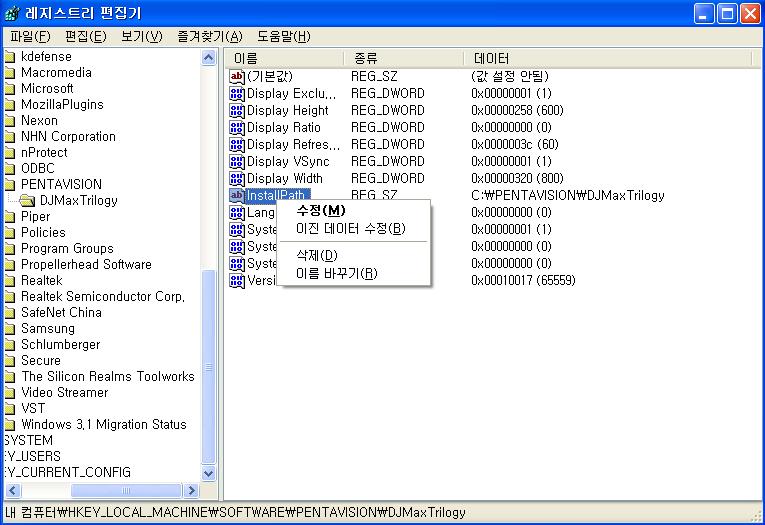The height and width of the screenshot is (525, 765).
Task: Select the Y_CURRENT_CONFIG root key
Action: click(x=67, y=473)
